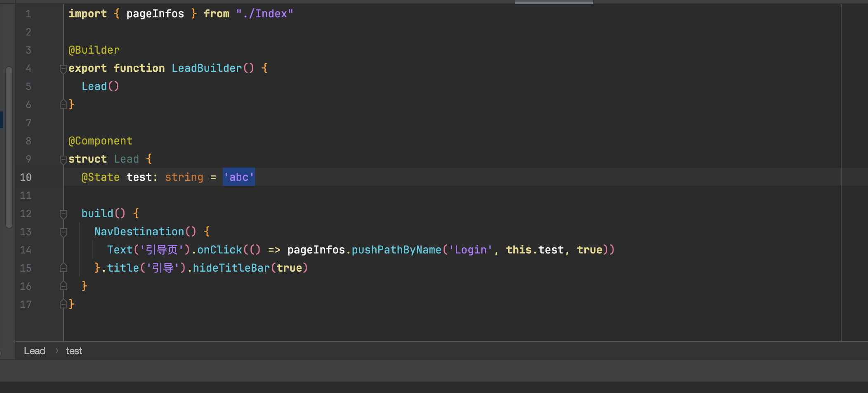
Task: Fold the NavDestination block in gutter
Action: [x=63, y=232]
